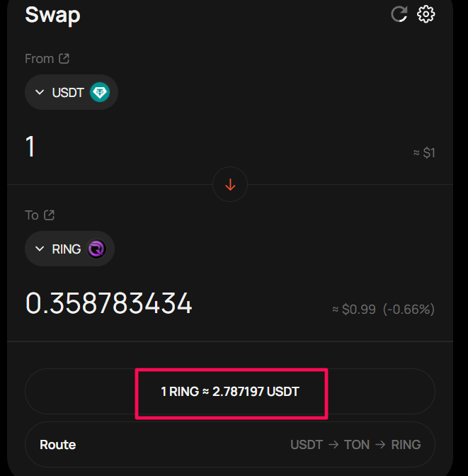The image size is (468, 476).
Task: Open the USDT token selector
Action: pos(72,92)
